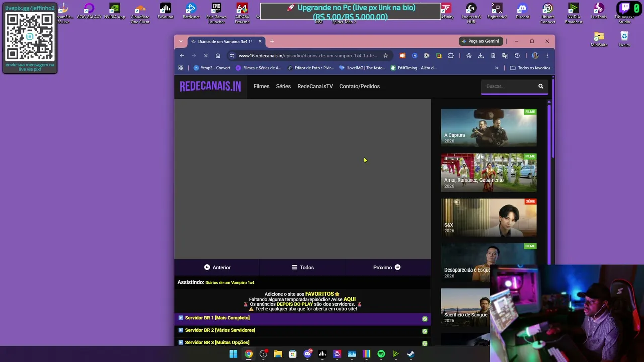
Task: Select the Lixeira recycle bin icon
Action: pos(624,39)
